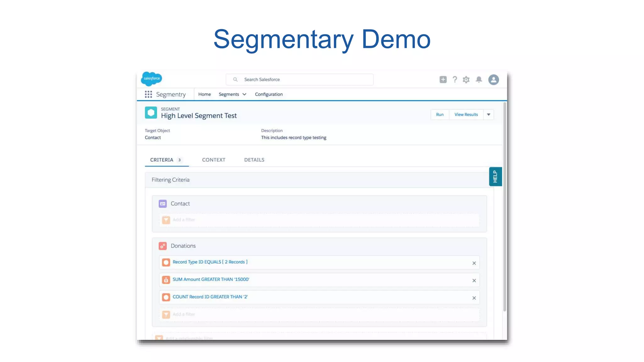Click the Donations object icon
The width and height of the screenshot is (644, 362).
(x=163, y=246)
